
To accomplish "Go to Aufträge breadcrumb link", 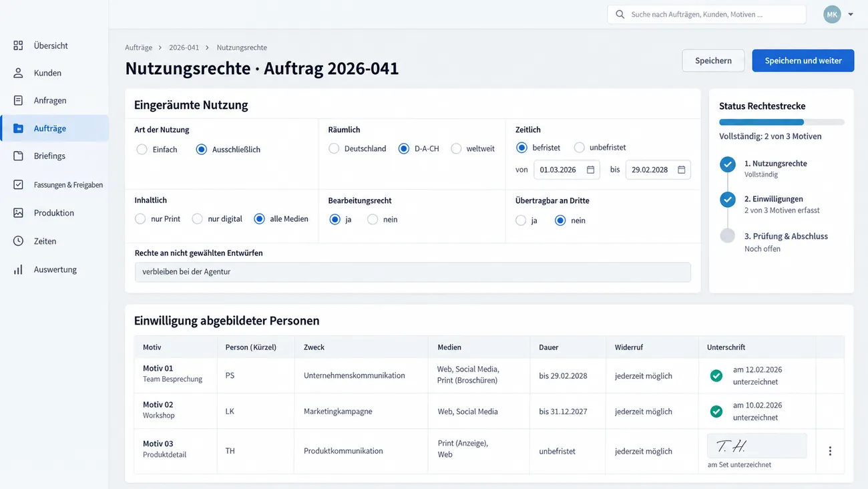I will click(139, 47).
